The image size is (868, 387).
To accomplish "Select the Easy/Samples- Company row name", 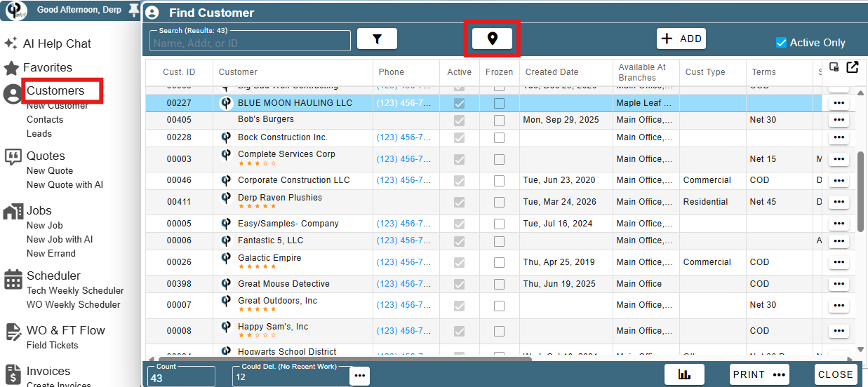I will click(x=288, y=224).
